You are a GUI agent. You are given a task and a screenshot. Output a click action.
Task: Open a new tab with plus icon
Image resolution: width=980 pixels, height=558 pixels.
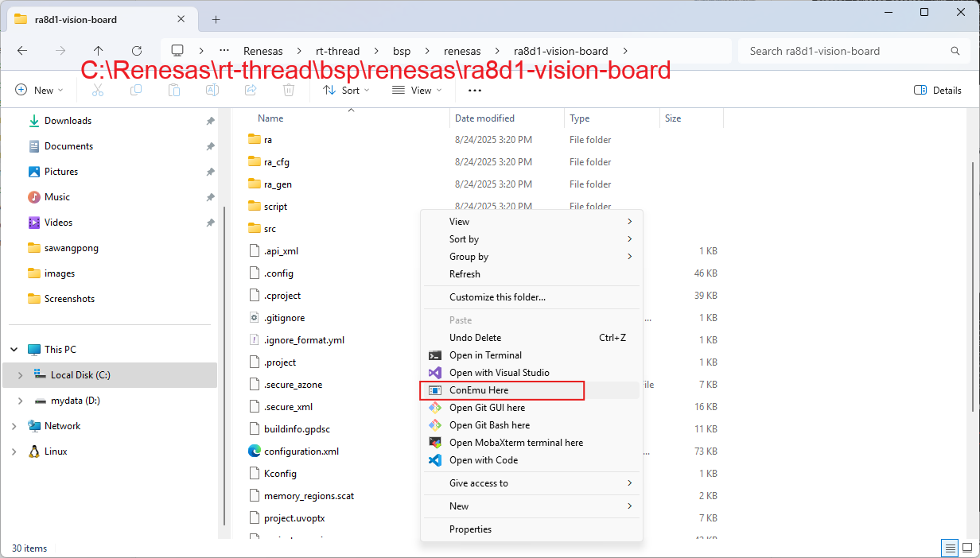[216, 19]
